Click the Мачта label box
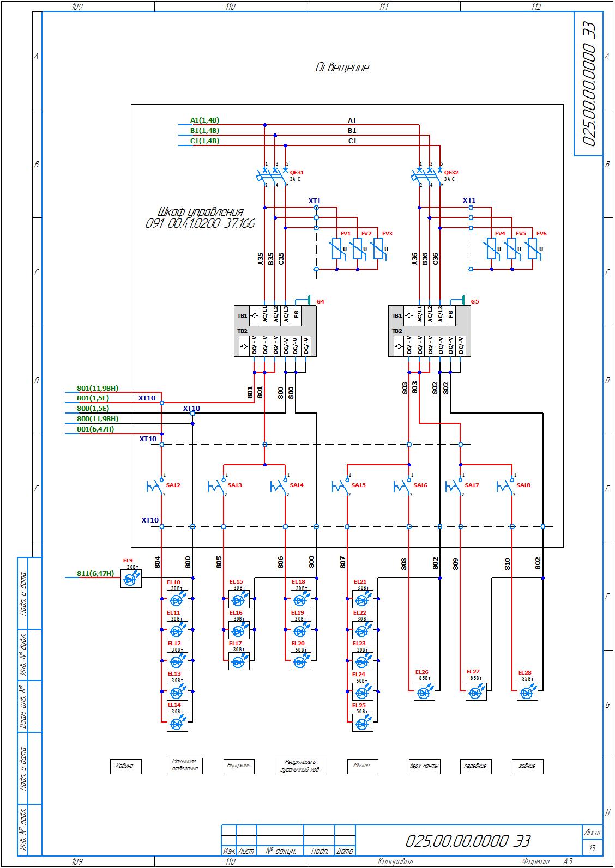This screenshot has height=868, width=615. pyautogui.click(x=361, y=766)
